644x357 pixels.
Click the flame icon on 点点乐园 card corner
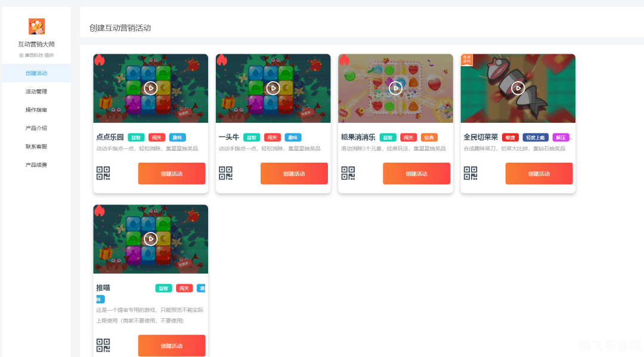pos(100,61)
